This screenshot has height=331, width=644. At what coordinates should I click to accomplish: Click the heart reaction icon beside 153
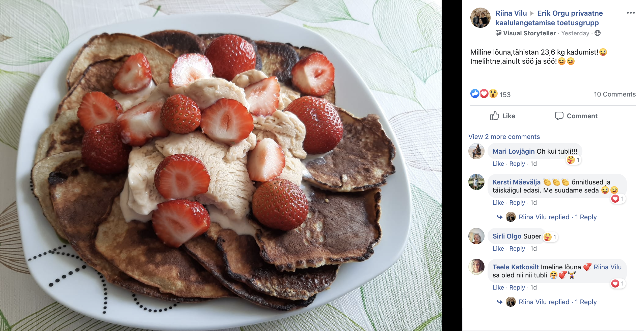click(x=484, y=94)
